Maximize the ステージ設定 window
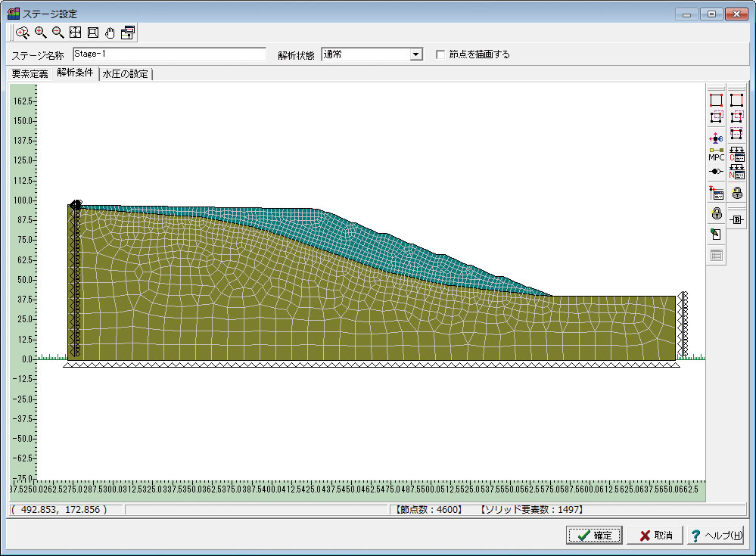Viewport: 756px width, 556px height. [x=711, y=14]
